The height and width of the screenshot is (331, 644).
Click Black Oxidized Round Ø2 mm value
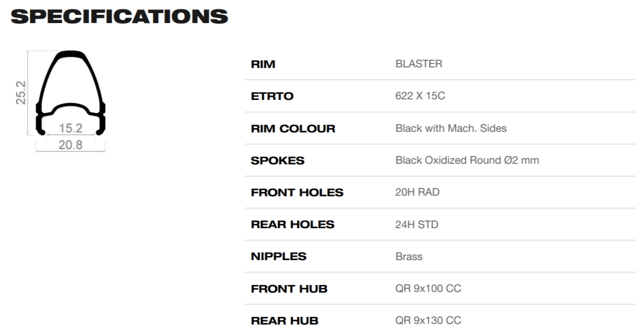point(467,160)
